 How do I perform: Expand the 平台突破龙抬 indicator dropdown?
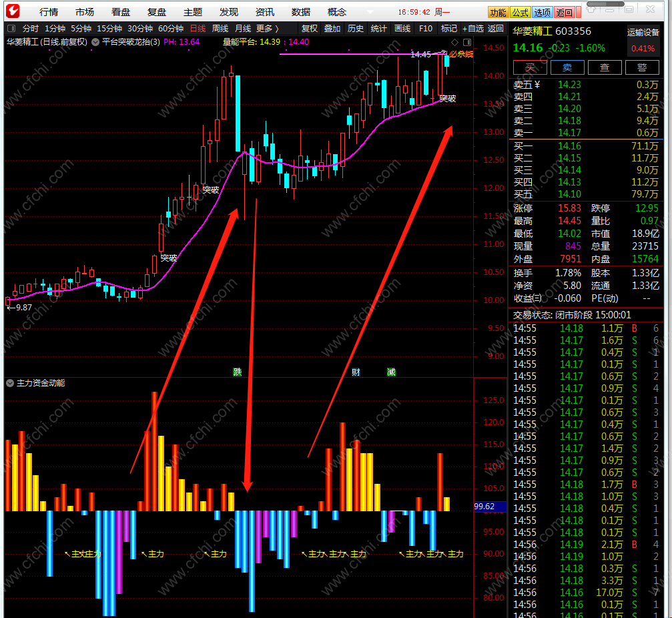[x=95, y=42]
